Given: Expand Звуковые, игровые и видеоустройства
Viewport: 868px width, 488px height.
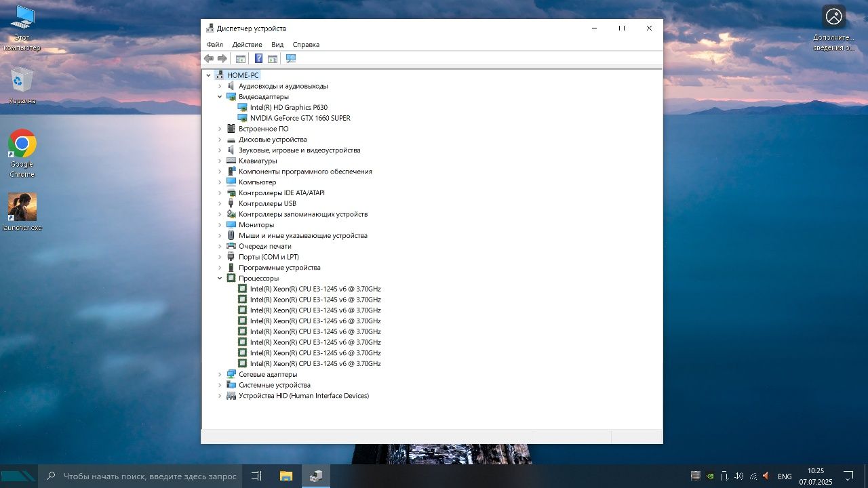Looking at the screenshot, I should [x=220, y=150].
